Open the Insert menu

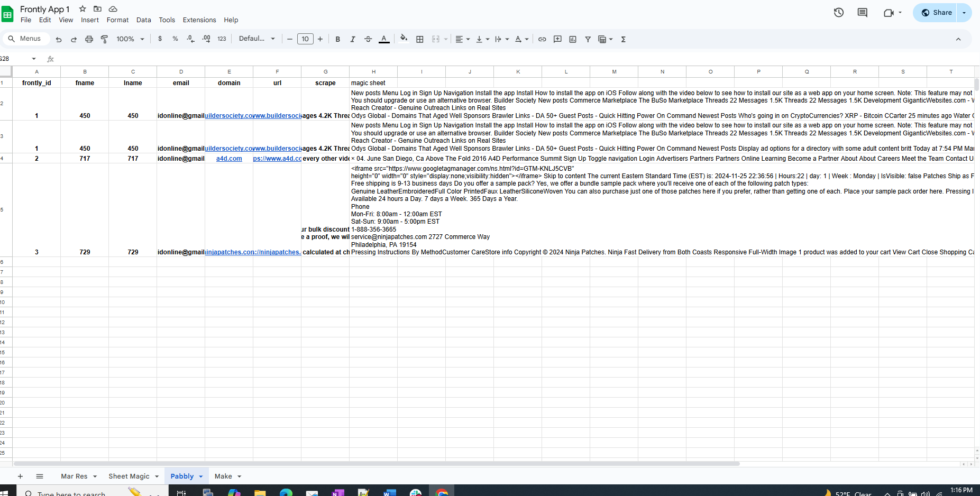pyautogui.click(x=90, y=20)
